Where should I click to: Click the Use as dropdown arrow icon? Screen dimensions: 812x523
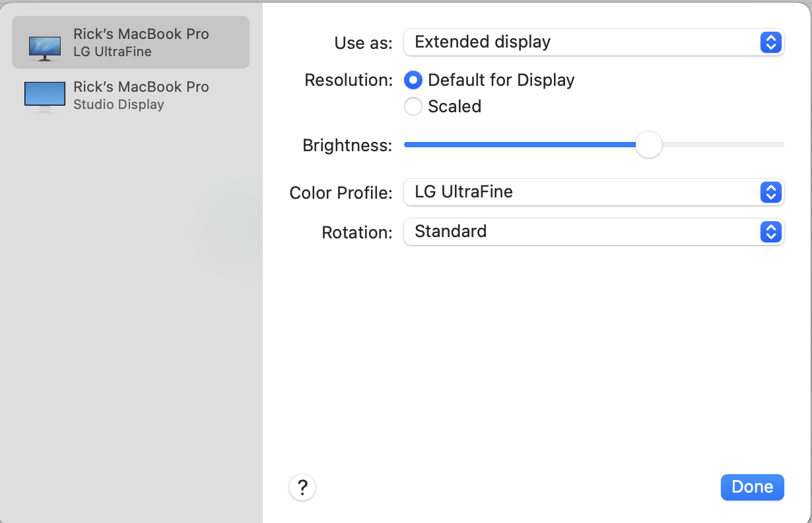[770, 42]
